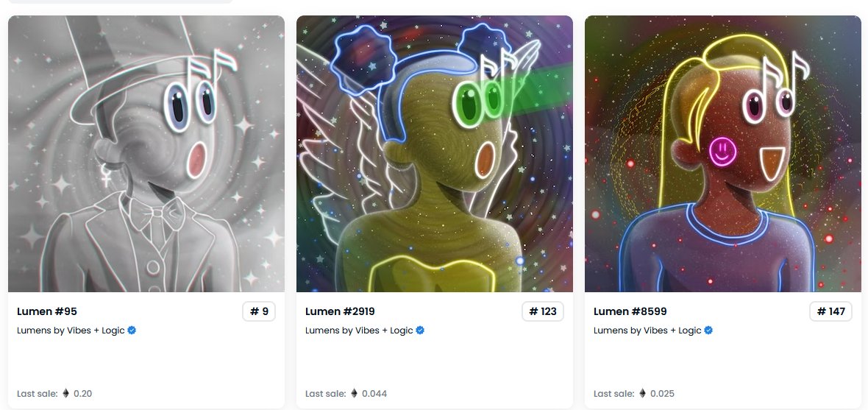868x410 pixels.
Task: Click the # 9 rank badge
Action: pyautogui.click(x=259, y=311)
